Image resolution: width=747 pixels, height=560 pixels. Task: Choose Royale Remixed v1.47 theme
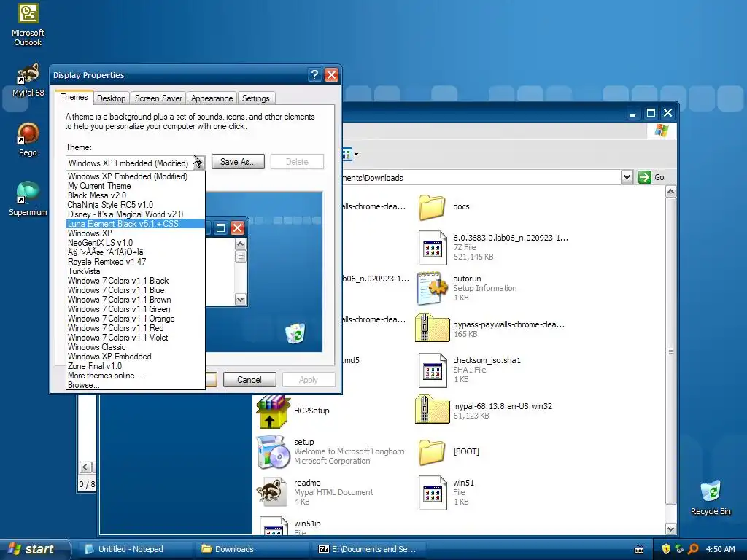(135, 262)
